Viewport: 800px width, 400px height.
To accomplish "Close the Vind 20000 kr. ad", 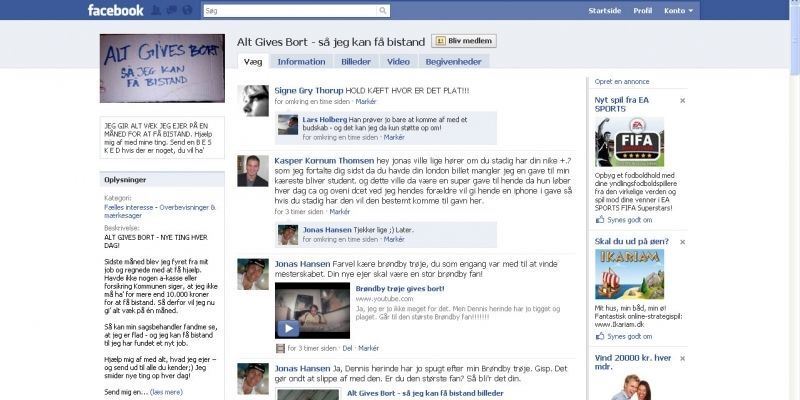I will [682, 357].
